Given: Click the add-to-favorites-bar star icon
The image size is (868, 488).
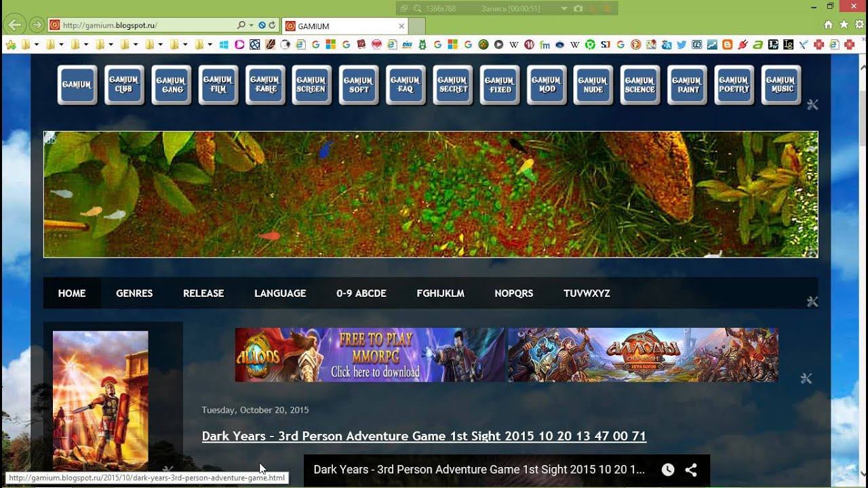Looking at the screenshot, I should click(x=11, y=45).
